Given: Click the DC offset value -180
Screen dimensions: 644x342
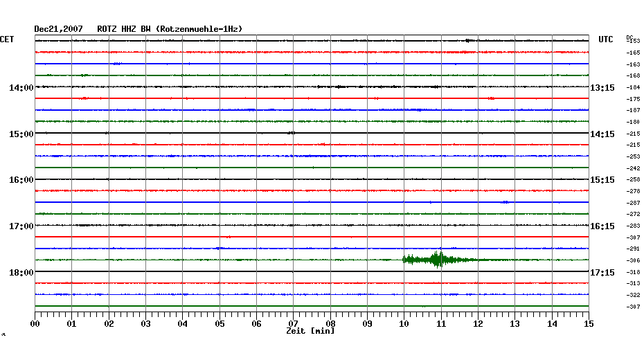Looking at the screenshot, I should pyautogui.click(x=634, y=122).
